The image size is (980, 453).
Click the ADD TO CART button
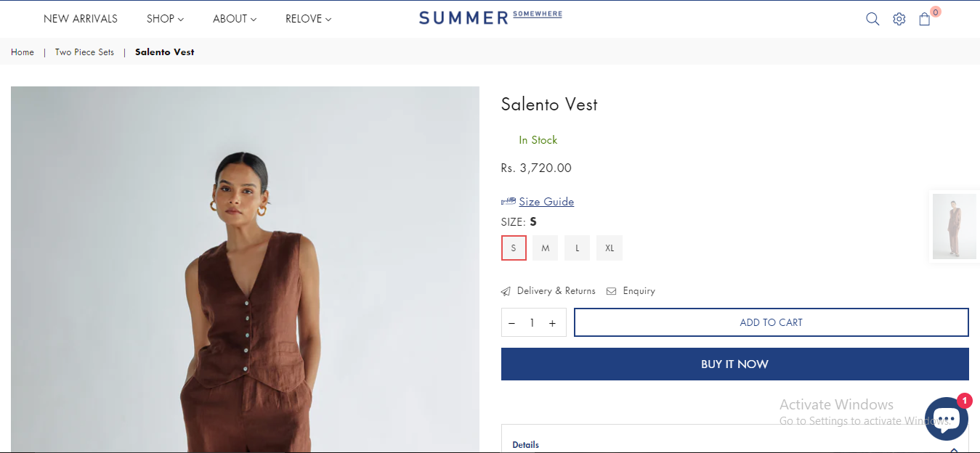[x=771, y=322]
